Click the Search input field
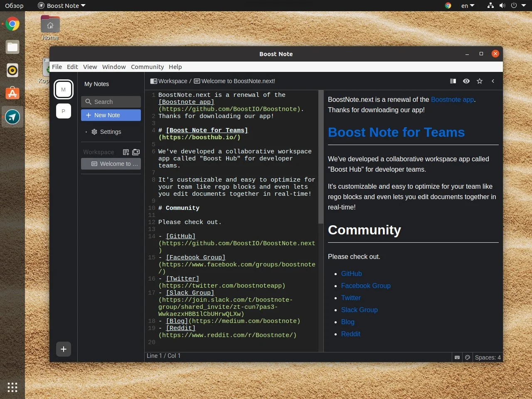Screen dimensions: 532x399 click(111, 102)
